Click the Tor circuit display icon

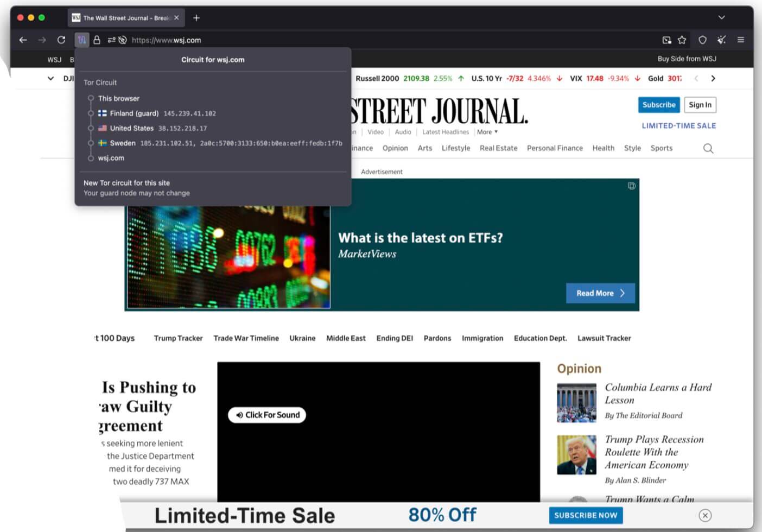81,40
